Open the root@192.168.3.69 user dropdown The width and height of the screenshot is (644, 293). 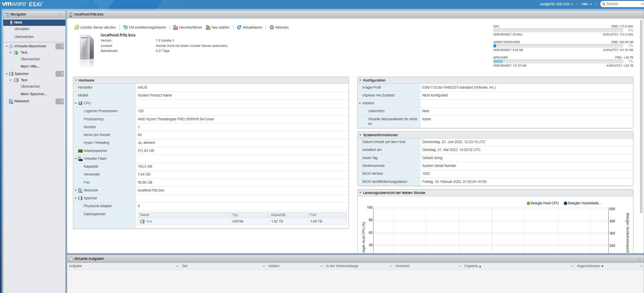click(x=556, y=4)
